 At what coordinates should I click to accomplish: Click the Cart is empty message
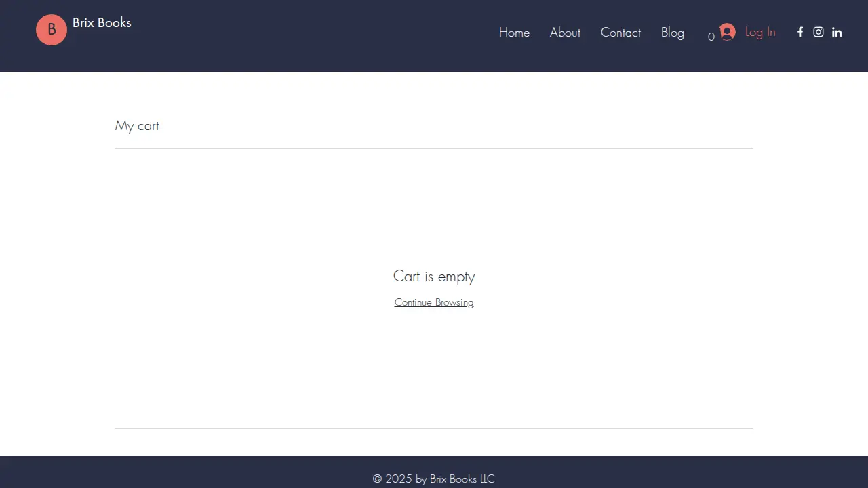tap(434, 277)
